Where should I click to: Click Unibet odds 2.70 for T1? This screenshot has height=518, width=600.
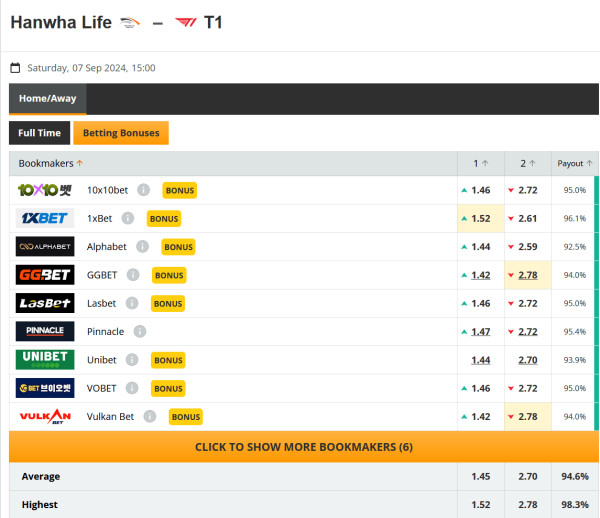[528, 360]
